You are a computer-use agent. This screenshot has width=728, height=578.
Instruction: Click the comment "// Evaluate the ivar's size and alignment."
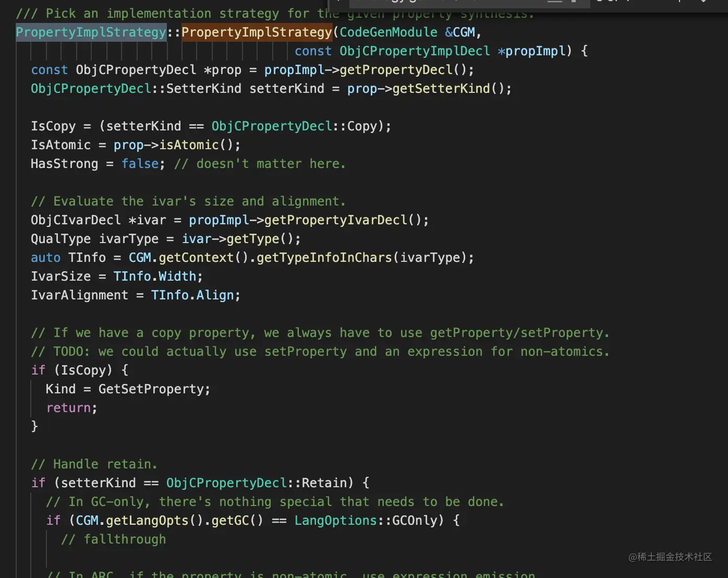click(188, 201)
